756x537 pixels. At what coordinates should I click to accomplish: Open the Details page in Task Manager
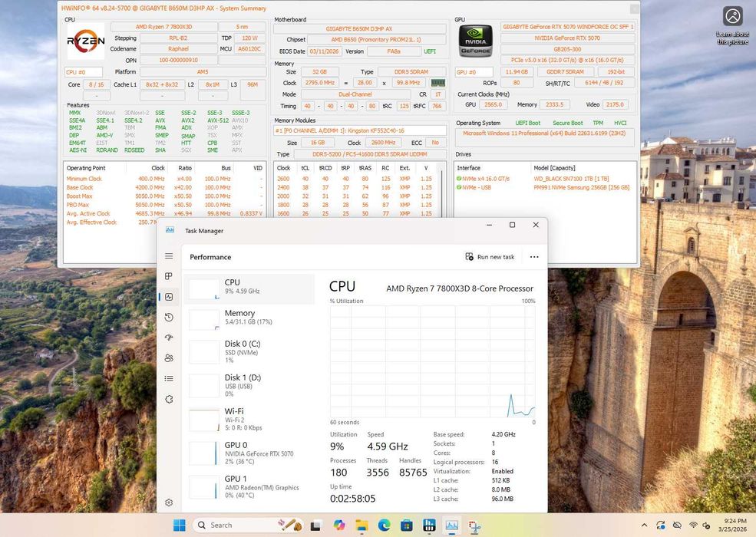pos(169,378)
